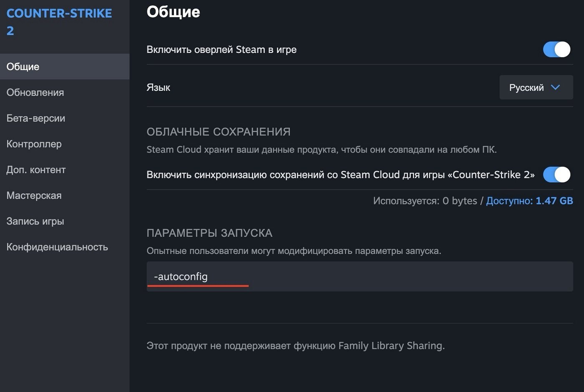The height and width of the screenshot is (392, 584).
Task: Open the Контроллер settings
Action: 65,144
